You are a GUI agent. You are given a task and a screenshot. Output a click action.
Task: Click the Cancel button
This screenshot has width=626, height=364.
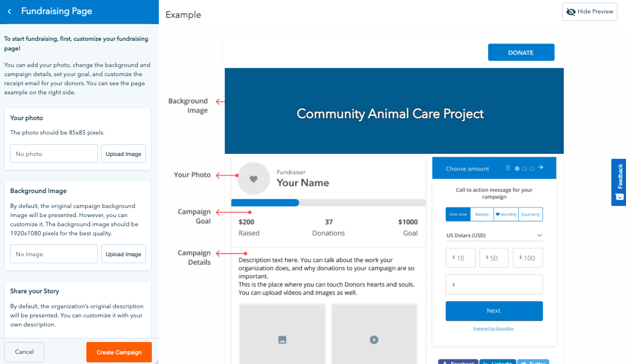tap(24, 352)
